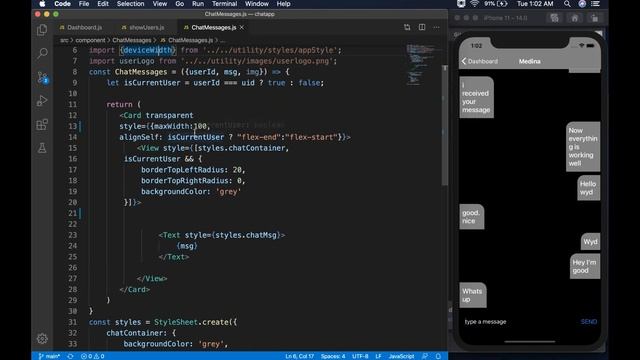Click the main branch in status bar
Image resolution: width=640 pixels, height=360 pixels.
point(49,356)
